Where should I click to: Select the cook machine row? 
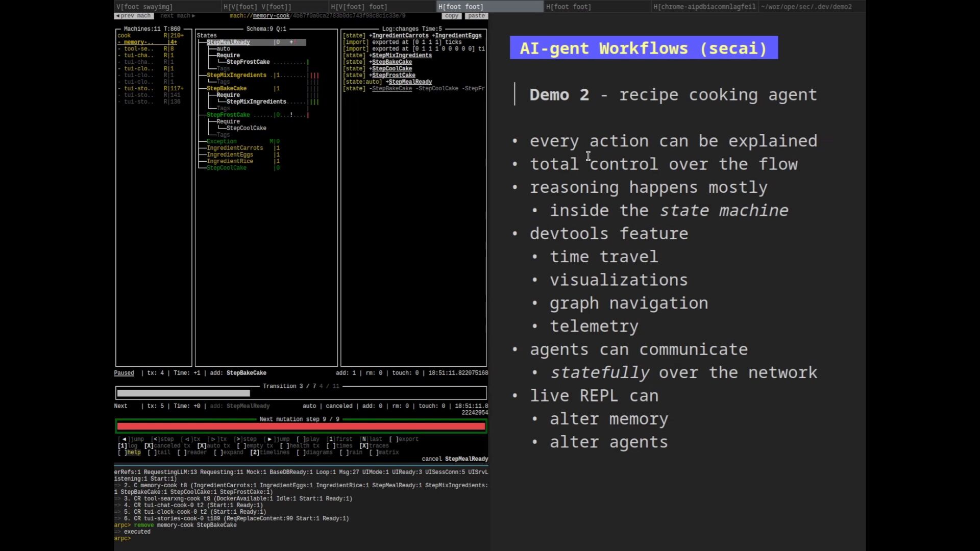click(151, 36)
